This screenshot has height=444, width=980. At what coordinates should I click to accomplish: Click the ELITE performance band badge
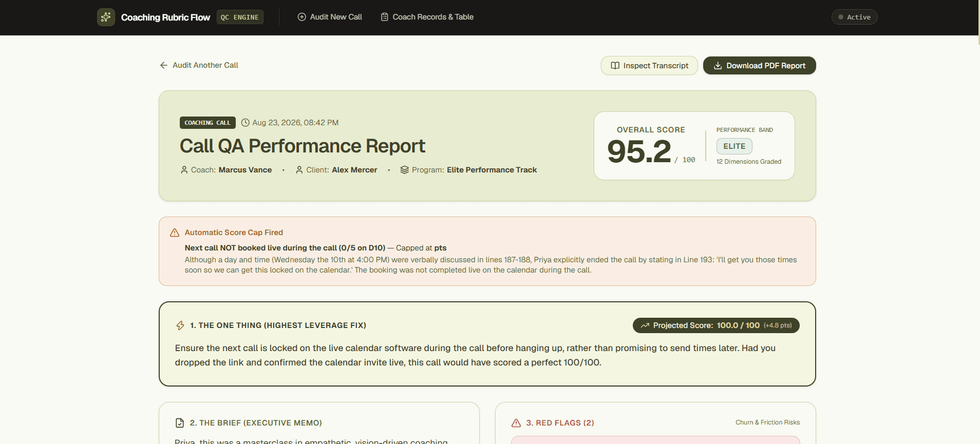[x=734, y=146]
